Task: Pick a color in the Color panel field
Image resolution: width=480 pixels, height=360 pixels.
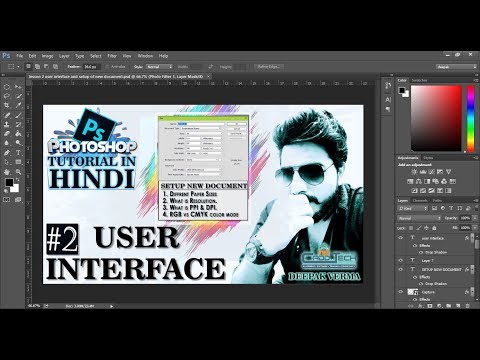Action: [x=436, y=118]
